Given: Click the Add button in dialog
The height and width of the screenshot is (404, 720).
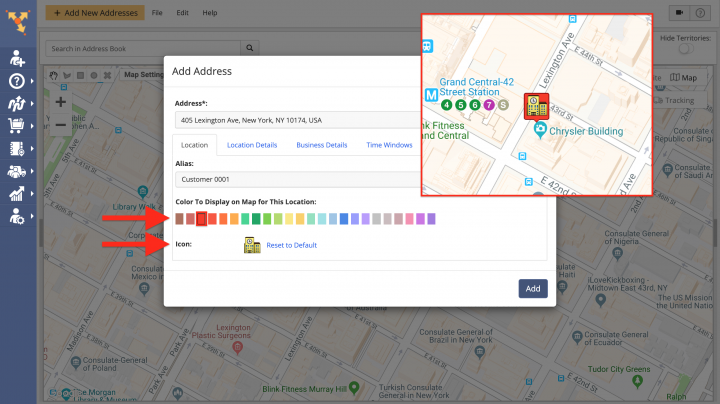Looking at the screenshot, I should tap(533, 289).
